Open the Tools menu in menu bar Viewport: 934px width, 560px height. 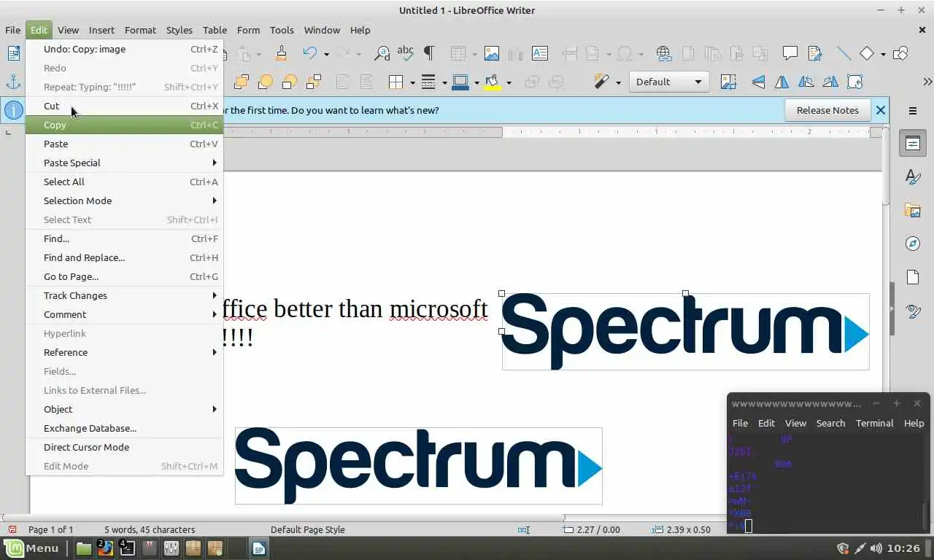point(282,30)
